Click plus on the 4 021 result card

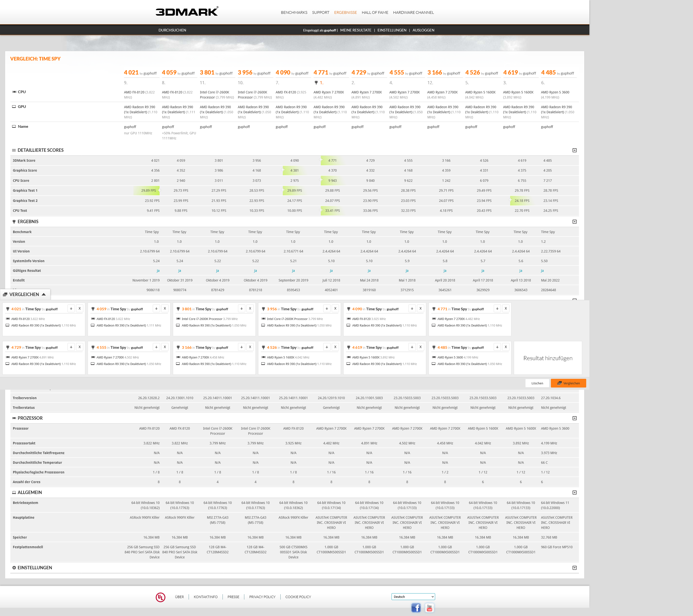[71, 309]
